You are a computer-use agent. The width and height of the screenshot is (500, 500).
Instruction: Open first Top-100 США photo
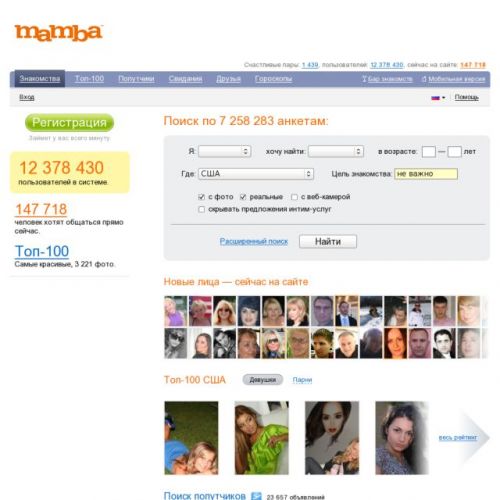click(x=191, y=438)
